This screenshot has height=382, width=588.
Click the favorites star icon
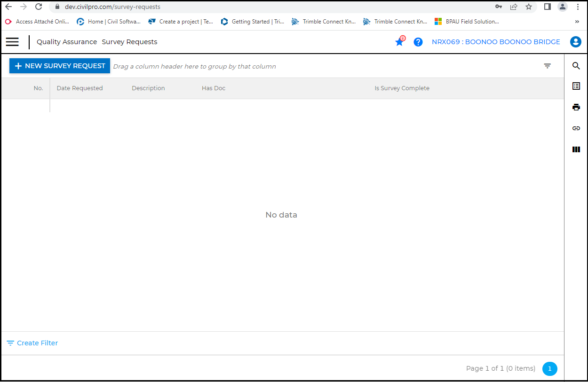[x=399, y=42]
